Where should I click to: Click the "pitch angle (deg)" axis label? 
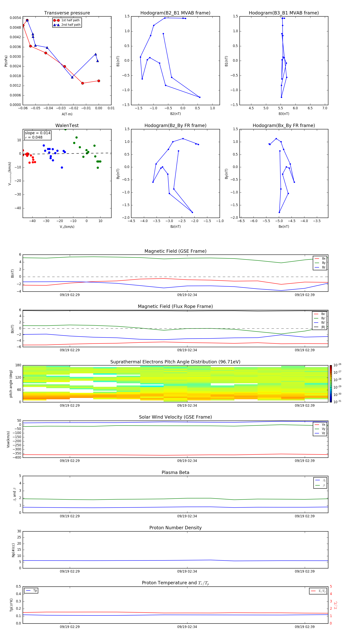(11, 384)
